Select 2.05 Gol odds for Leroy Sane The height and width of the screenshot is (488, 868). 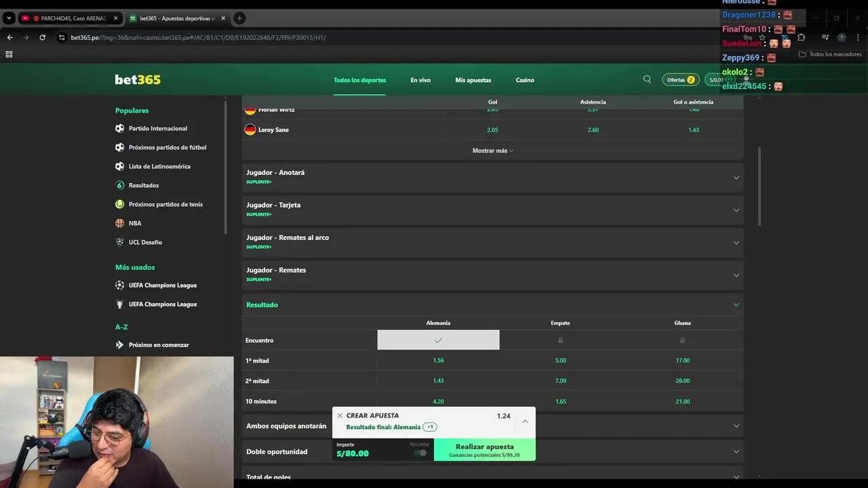[492, 129]
